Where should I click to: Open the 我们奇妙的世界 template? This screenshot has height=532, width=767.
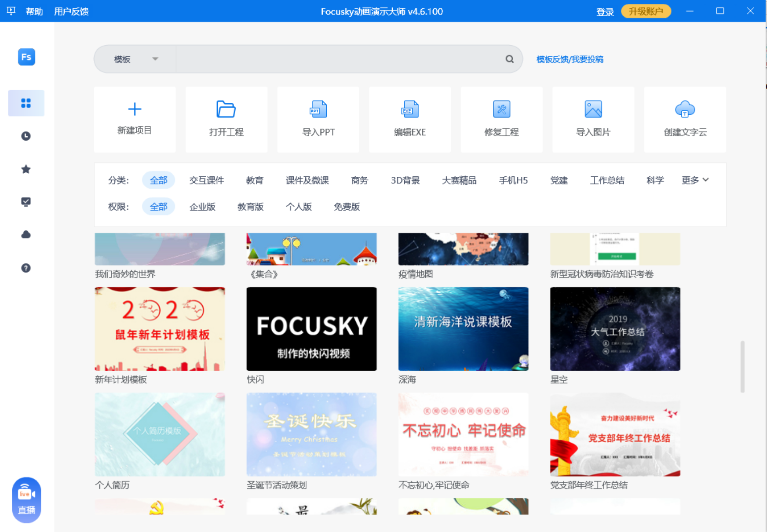160,249
